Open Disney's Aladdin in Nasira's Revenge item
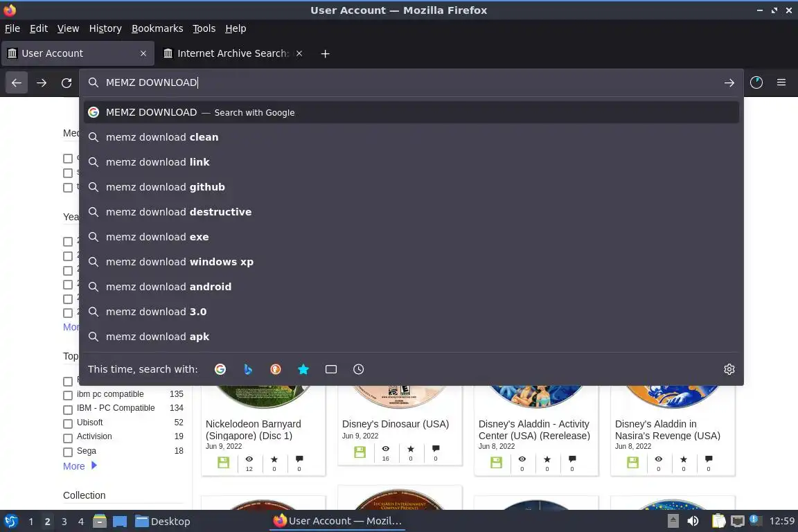 coord(668,429)
